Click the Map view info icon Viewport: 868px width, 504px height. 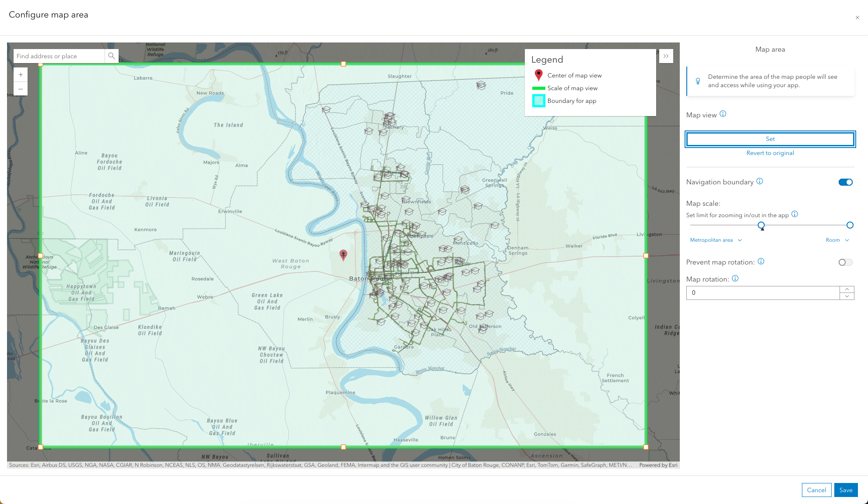pyautogui.click(x=723, y=114)
